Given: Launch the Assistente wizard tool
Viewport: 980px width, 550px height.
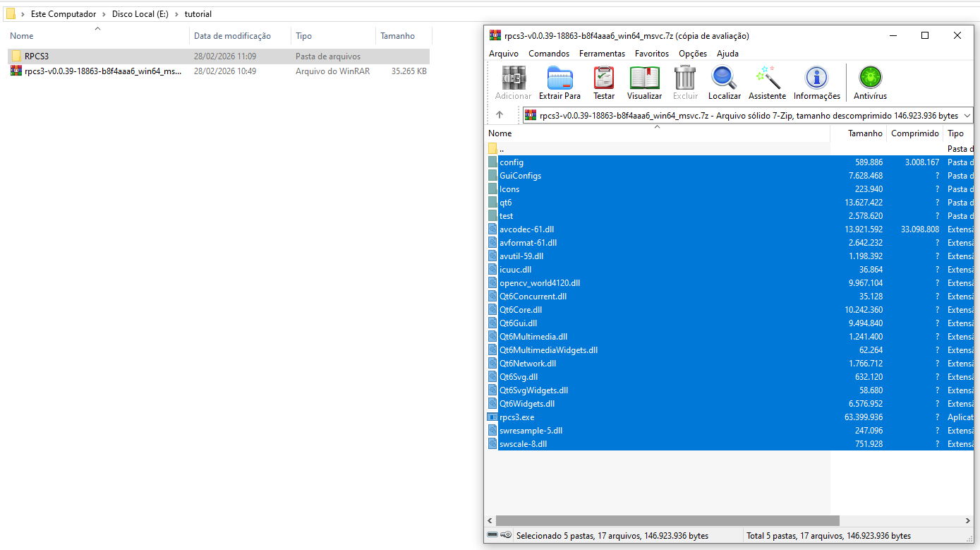Looking at the screenshot, I should 767,83.
